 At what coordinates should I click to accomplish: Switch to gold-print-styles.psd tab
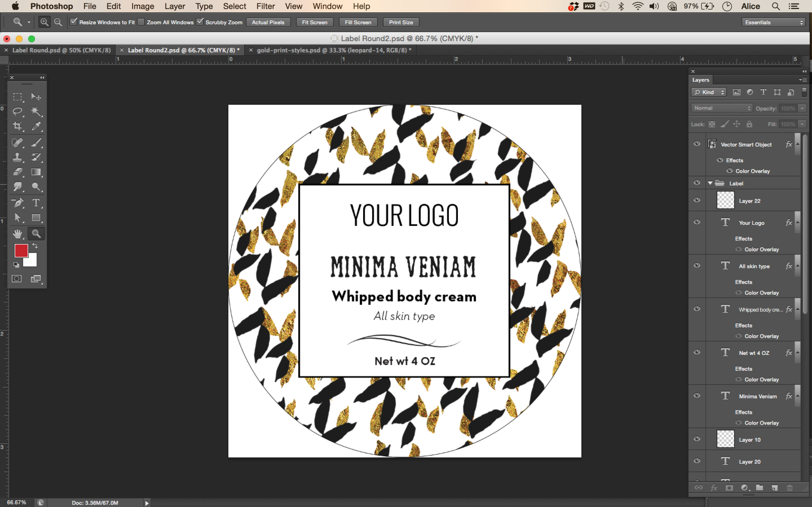tap(331, 50)
